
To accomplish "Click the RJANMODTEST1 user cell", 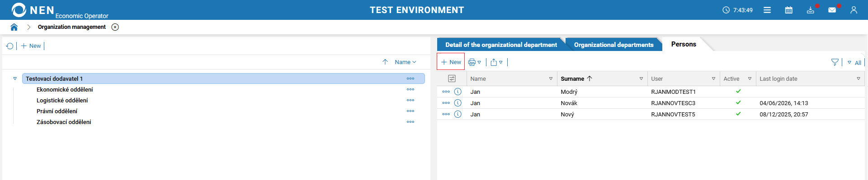I will click(673, 92).
